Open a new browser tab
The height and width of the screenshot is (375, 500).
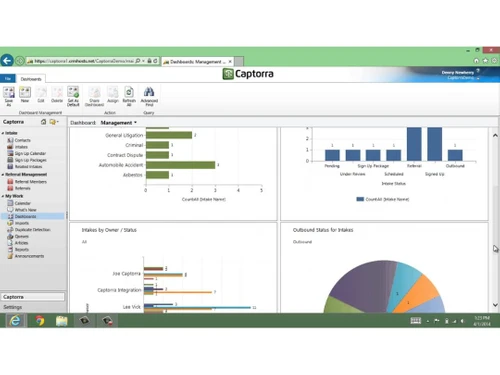(239, 61)
